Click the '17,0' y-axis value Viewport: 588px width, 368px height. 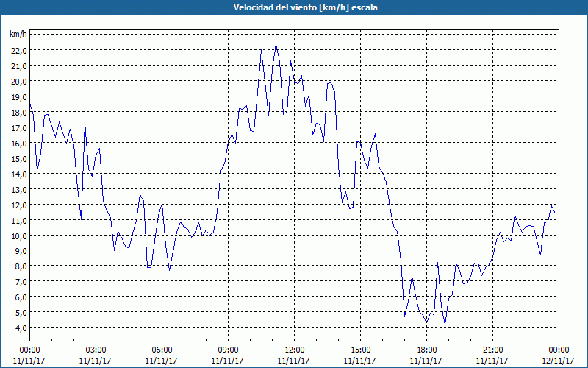click(20, 127)
